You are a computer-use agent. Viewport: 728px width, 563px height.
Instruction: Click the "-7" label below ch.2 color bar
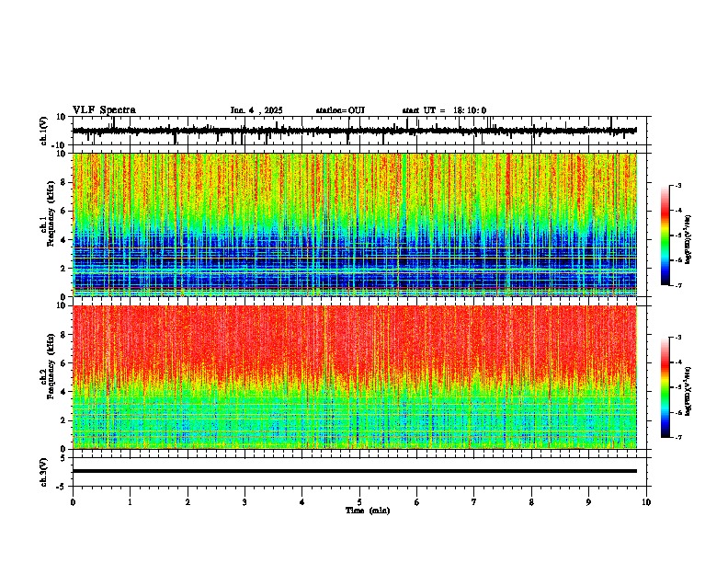(x=678, y=438)
